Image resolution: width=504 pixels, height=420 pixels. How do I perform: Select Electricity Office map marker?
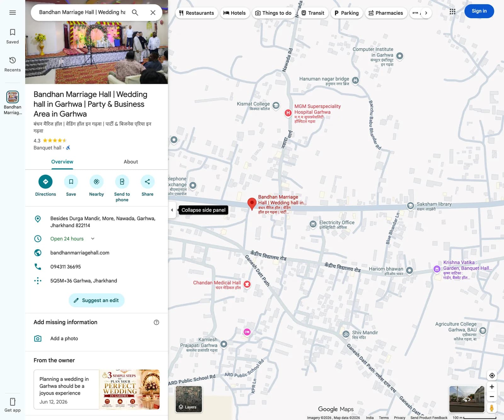(313, 224)
